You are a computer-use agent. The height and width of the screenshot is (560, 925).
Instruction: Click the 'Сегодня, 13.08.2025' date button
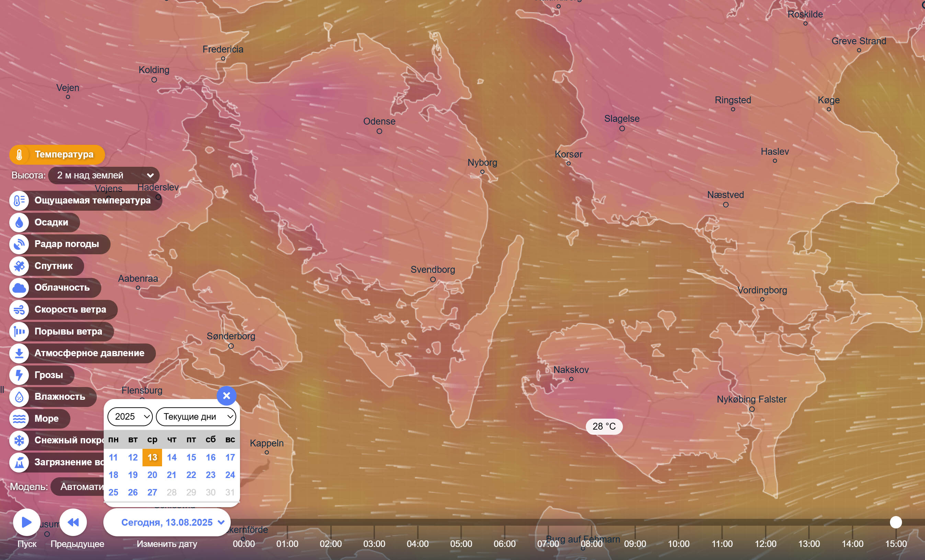coord(168,522)
